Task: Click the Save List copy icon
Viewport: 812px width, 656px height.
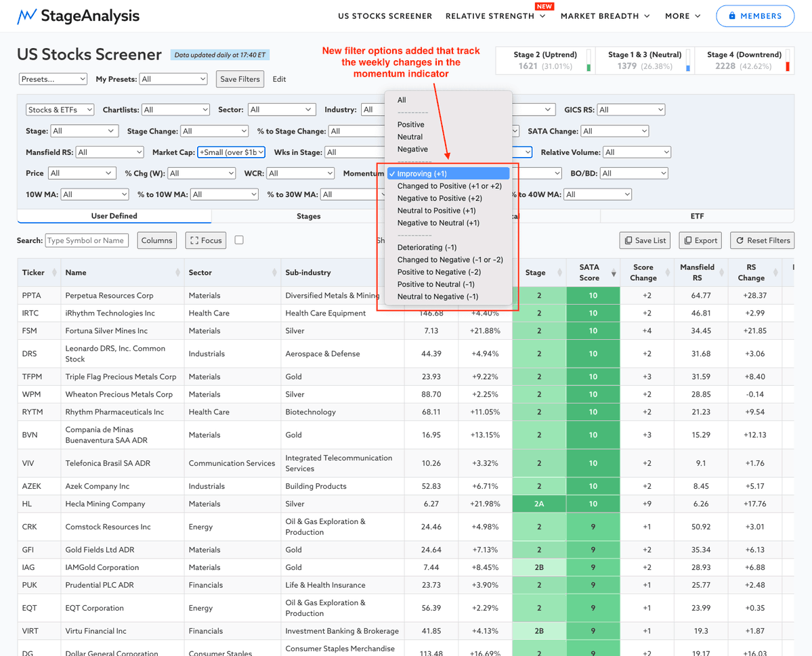Action: [x=628, y=240]
